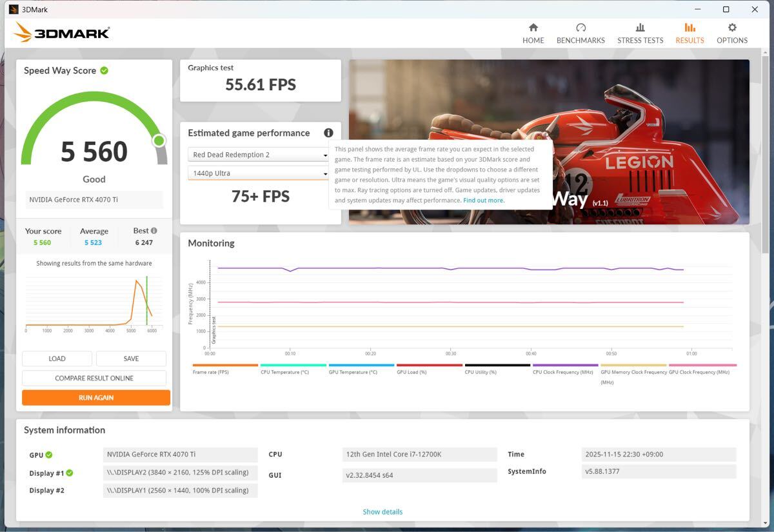Open the Red Dead Redemption 2 game dropdown
The width and height of the screenshot is (774, 532).
259,155
